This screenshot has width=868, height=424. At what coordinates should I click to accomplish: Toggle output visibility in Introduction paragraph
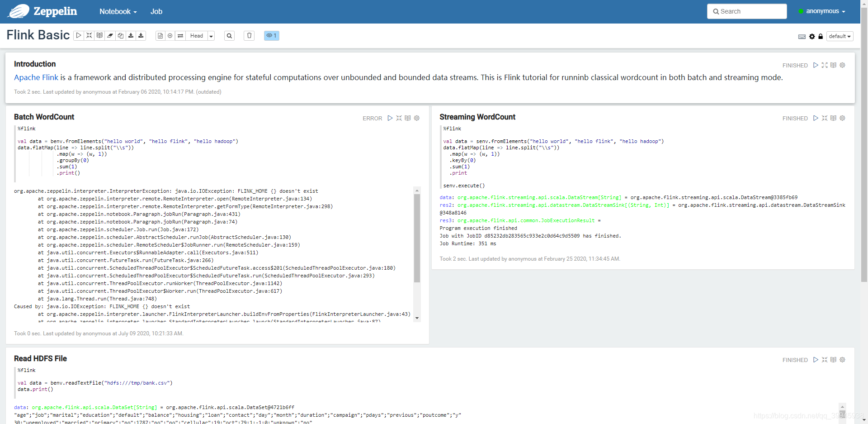833,65
